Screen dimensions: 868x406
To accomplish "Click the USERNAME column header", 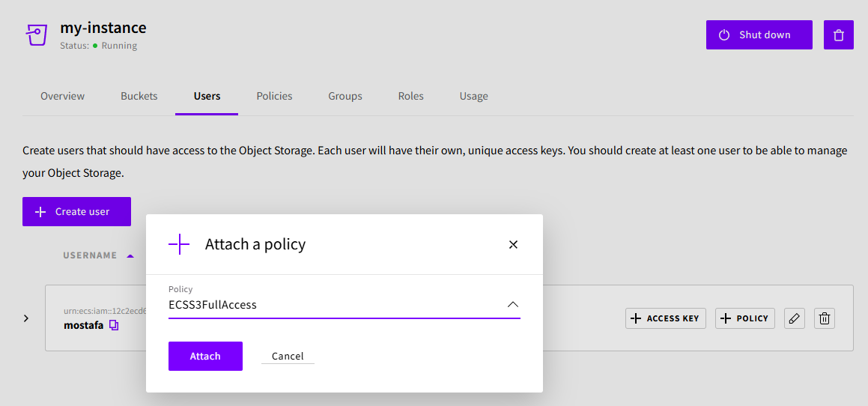I will [x=90, y=255].
